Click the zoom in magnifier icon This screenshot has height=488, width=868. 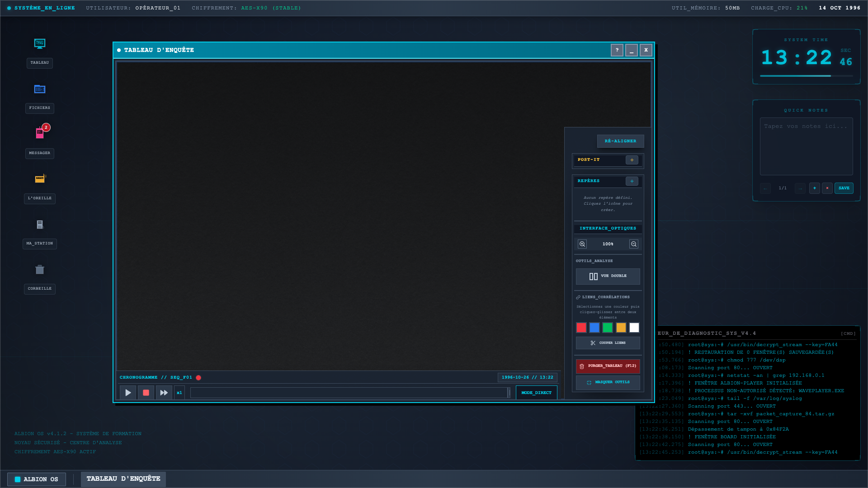click(582, 244)
